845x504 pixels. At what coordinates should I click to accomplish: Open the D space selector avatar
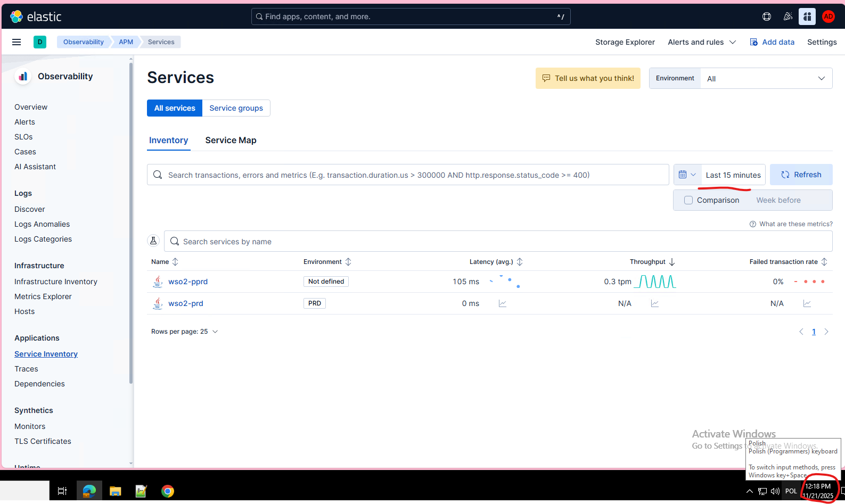pos(40,42)
